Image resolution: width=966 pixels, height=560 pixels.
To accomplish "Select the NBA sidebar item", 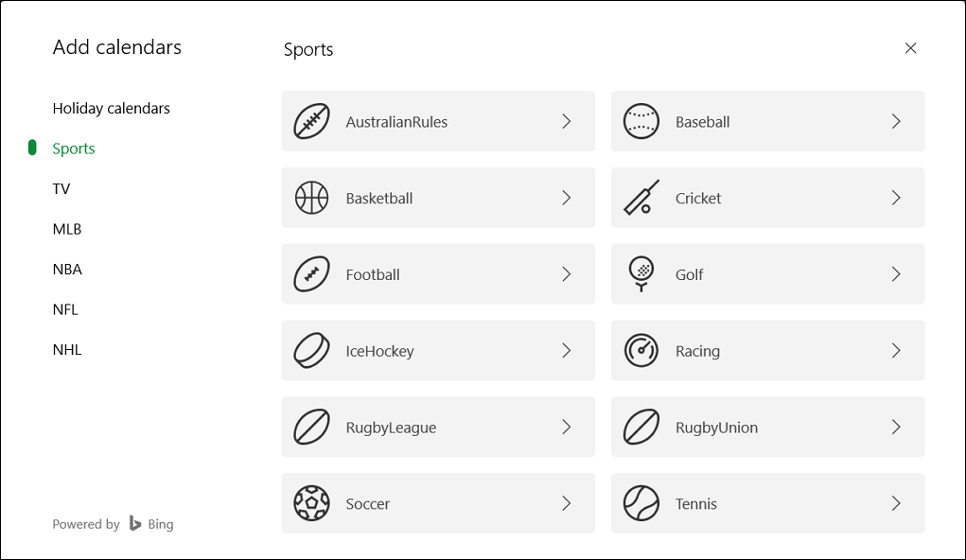I will 67,269.
